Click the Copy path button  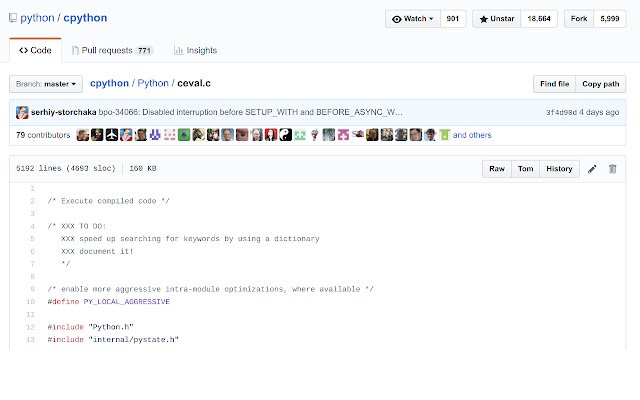pos(600,84)
